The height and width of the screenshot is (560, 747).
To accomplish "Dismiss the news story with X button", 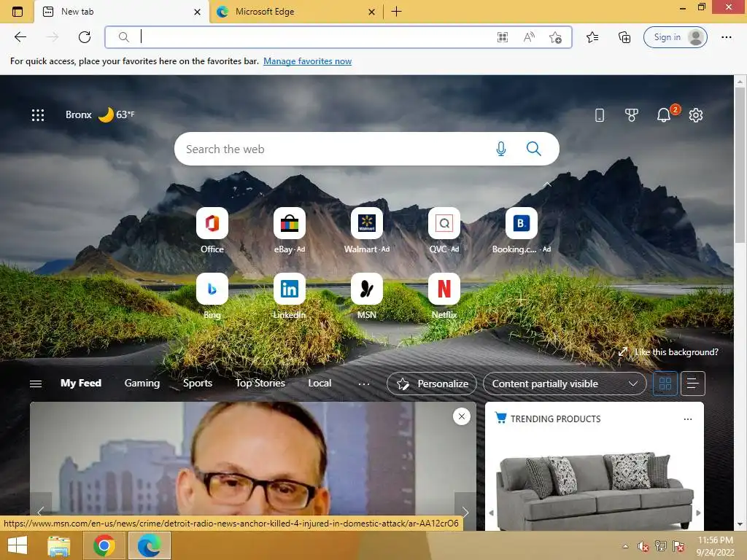I will pyautogui.click(x=461, y=416).
